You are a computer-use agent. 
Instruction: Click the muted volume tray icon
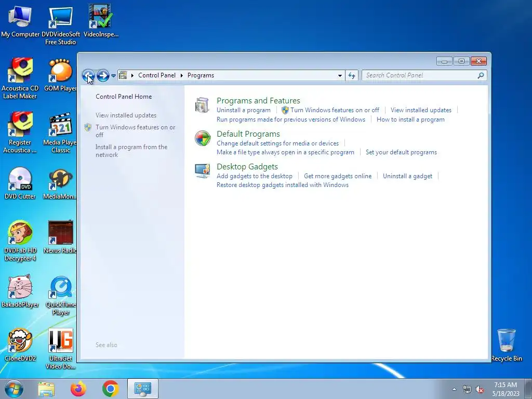point(480,389)
